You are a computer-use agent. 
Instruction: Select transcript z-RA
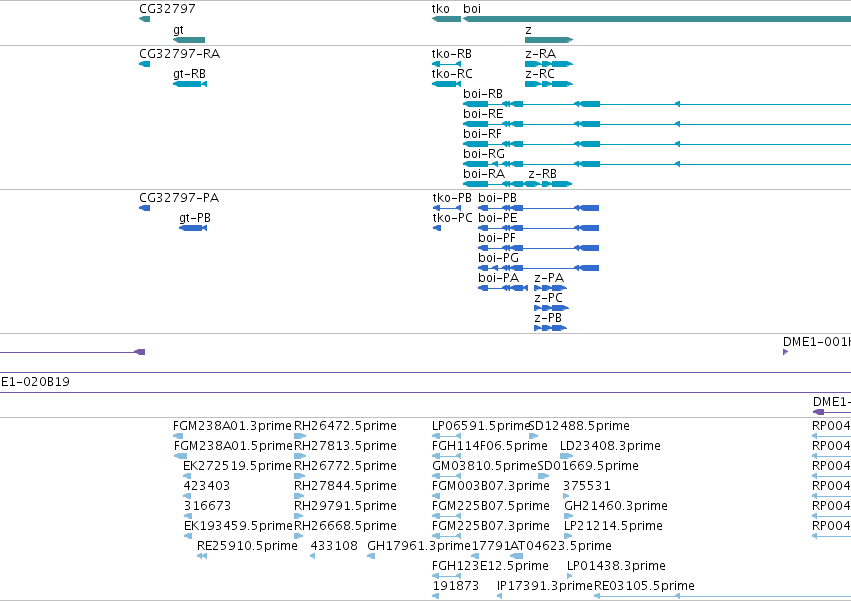(541, 54)
